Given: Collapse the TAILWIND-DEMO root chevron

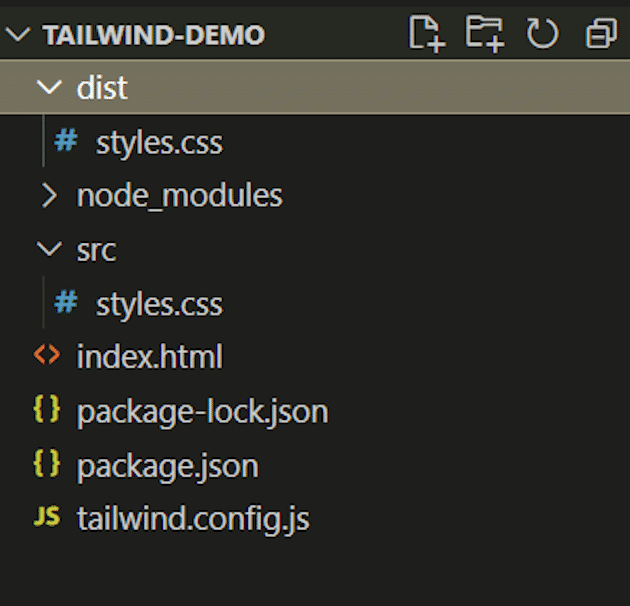Looking at the screenshot, I should click(18, 35).
